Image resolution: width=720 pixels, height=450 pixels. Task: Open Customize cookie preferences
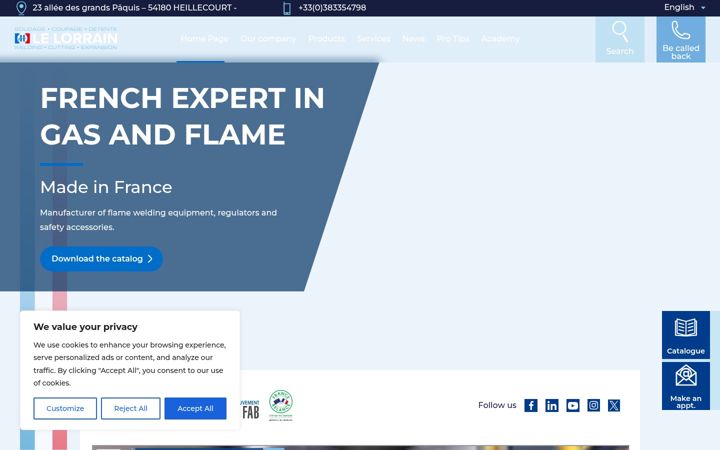[x=65, y=408]
